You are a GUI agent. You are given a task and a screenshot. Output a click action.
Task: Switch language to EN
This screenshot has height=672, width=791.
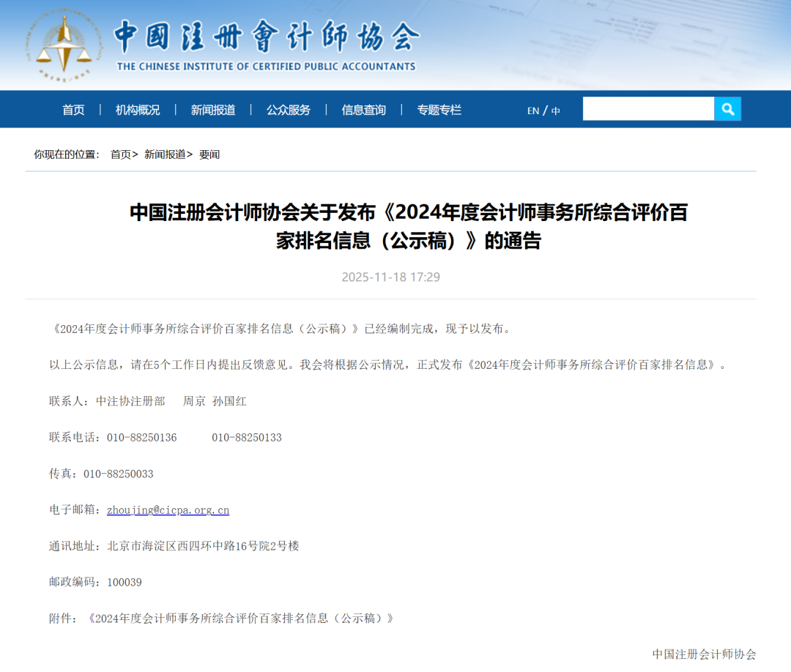tap(533, 111)
